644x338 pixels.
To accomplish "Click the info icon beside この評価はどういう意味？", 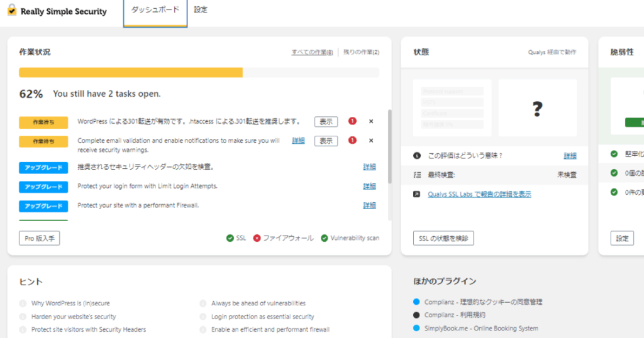I will 417,156.
